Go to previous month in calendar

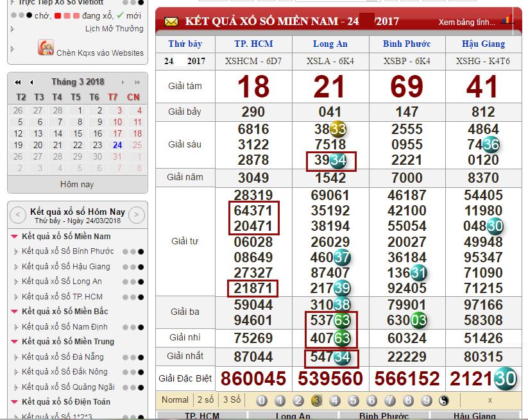pos(31,83)
